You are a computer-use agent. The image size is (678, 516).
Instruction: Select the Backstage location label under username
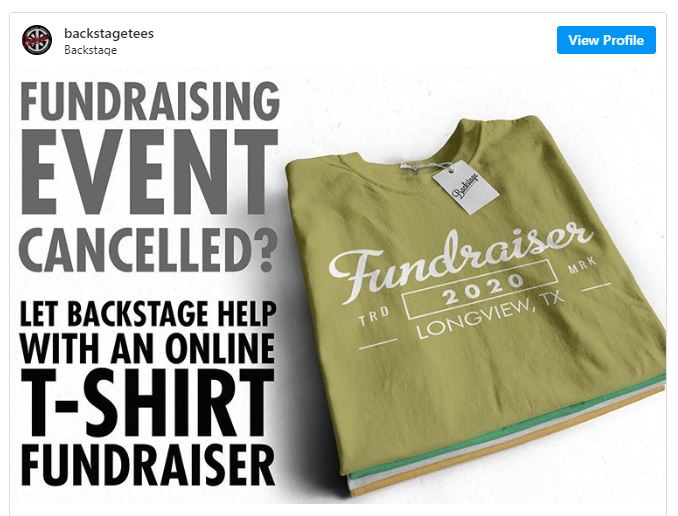pyautogui.click(x=90, y=50)
